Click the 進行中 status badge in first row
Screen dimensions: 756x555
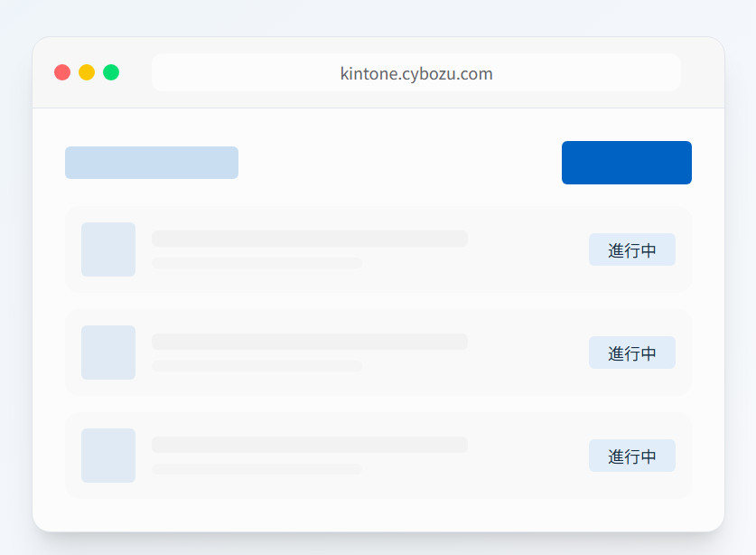pos(632,250)
